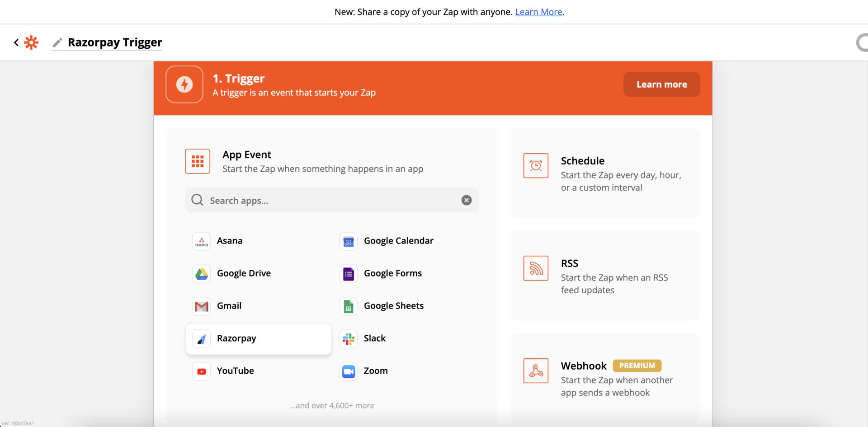The width and height of the screenshot is (868, 427).
Task: Click '...and over 4,600+ more' text
Action: point(332,406)
